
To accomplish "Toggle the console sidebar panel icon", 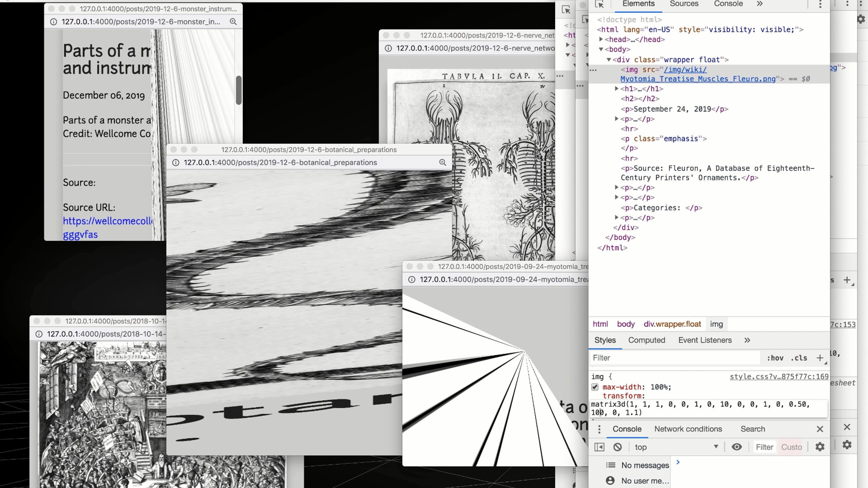I will click(599, 447).
